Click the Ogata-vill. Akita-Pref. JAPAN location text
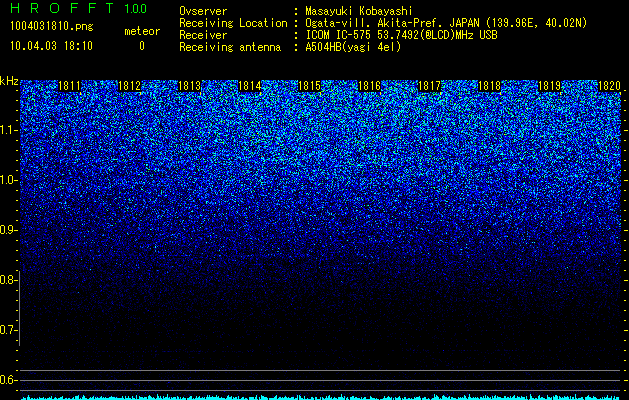This screenshot has width=629, height=400. coord(446,23)
